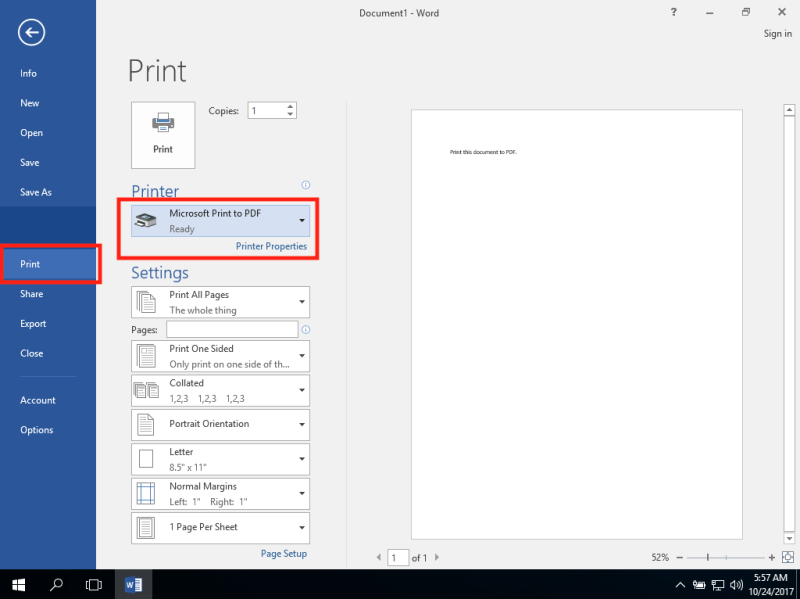The image size is (800, 599).
Task: Open the printer selection dropdown
Action: [301, 220]
